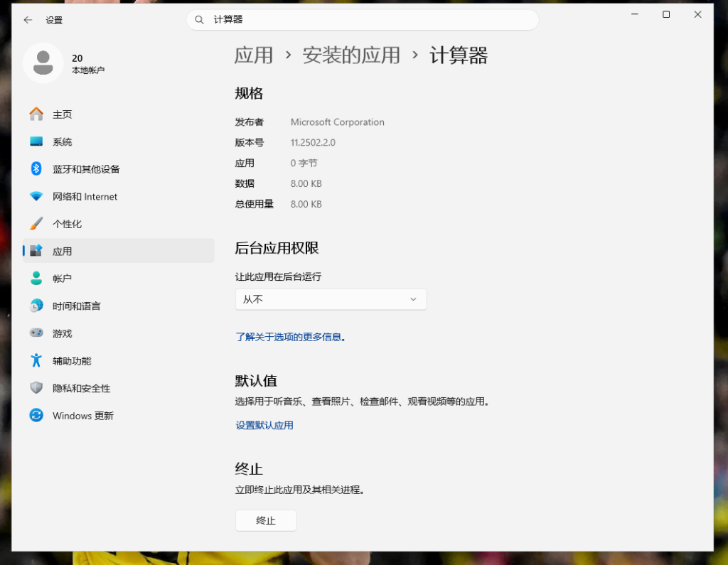Click the 8.00 KB value beside 总使用量
Viewport: 728px width, 565px height.
click(x=306, y=204)
